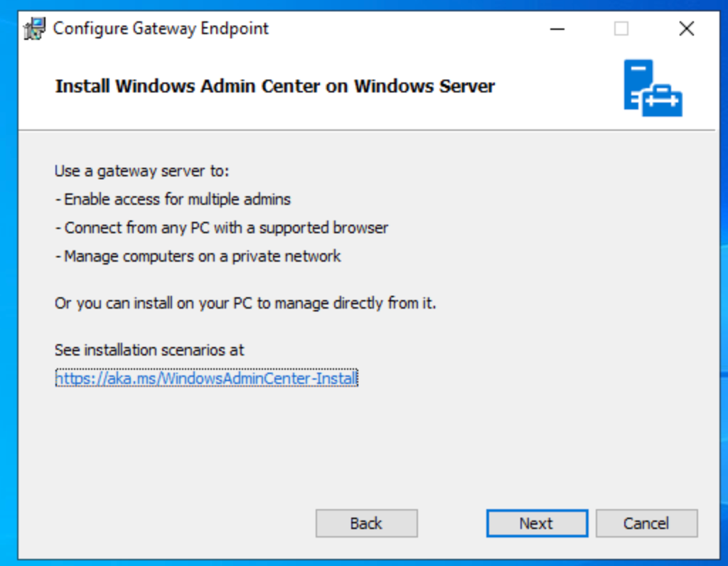
Task: Click the server and toolbox banner icon
Action: [652, 88]
